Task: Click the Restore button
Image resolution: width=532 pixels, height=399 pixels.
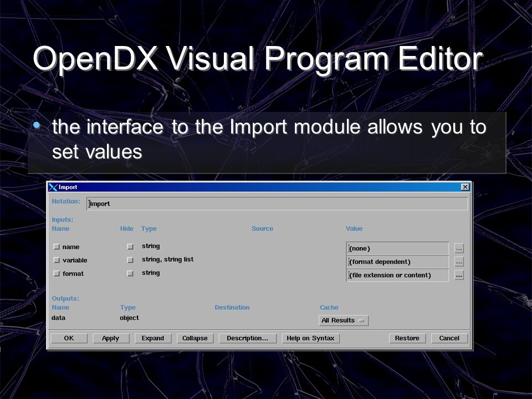Action: point(407,338)
